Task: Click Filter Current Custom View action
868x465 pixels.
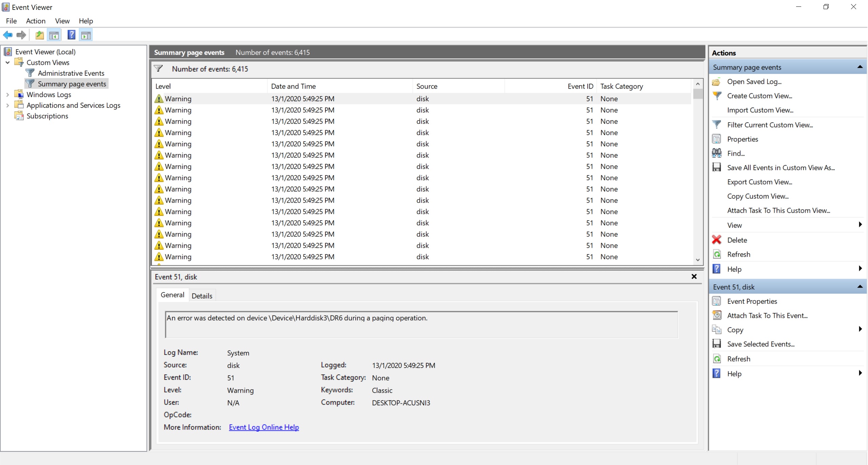Action: [x=770, y=125]
